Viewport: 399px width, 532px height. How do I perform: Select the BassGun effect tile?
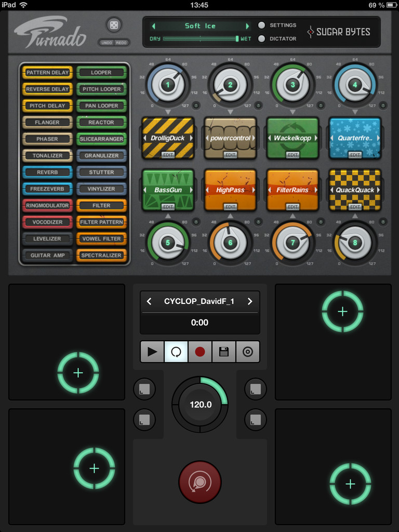tap(168, 190)
